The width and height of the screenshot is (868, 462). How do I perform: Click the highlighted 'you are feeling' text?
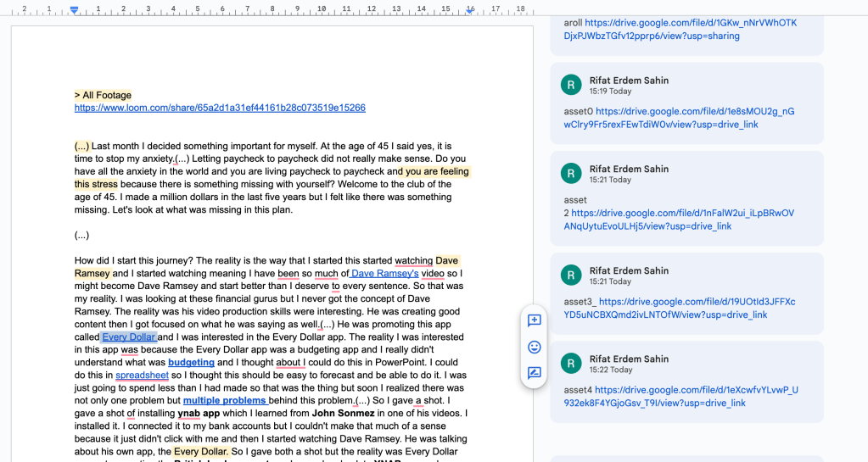[437, 171]
